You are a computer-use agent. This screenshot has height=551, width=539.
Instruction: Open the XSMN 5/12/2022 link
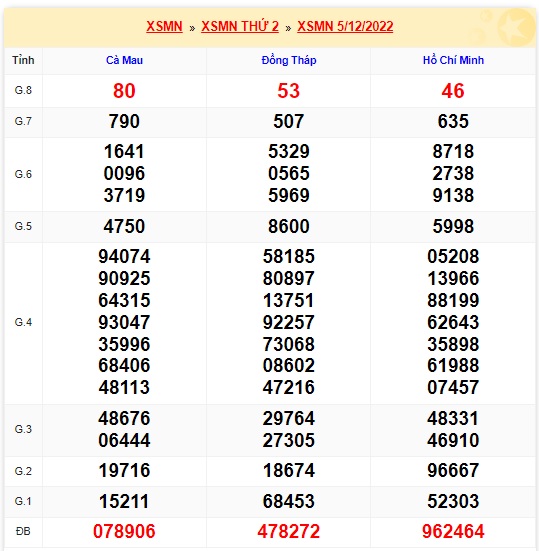pos(345,27)
